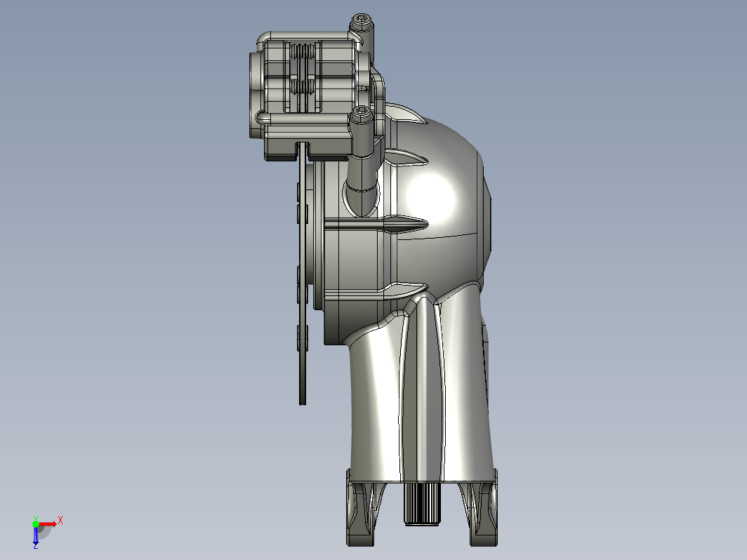The height and width of the screenshot is (560, 747).
Task: Click the blue Z axis arrow of triad
Action: click(36, 535)
